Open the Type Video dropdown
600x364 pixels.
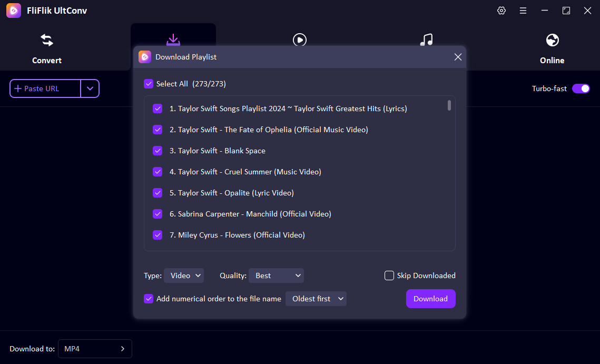pyautogui.click(x=184, y=276)
